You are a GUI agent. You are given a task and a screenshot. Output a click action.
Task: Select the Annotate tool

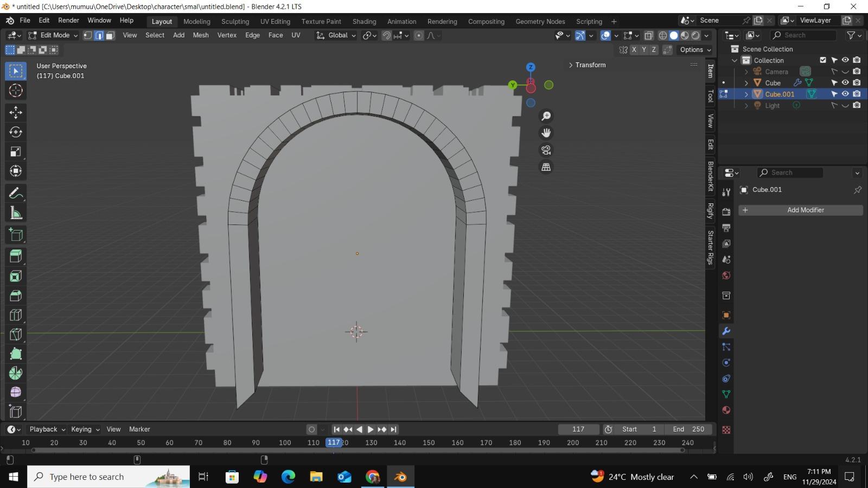[16, 194]
